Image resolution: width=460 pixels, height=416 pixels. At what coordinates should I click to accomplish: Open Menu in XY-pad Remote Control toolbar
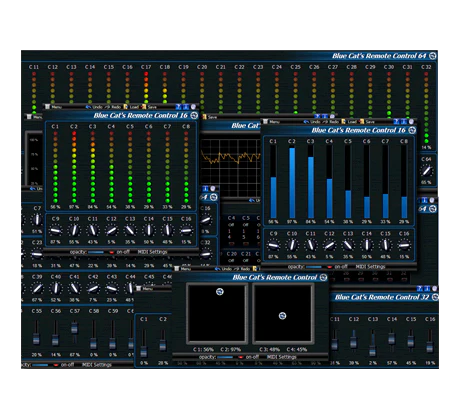pos(182,269)
